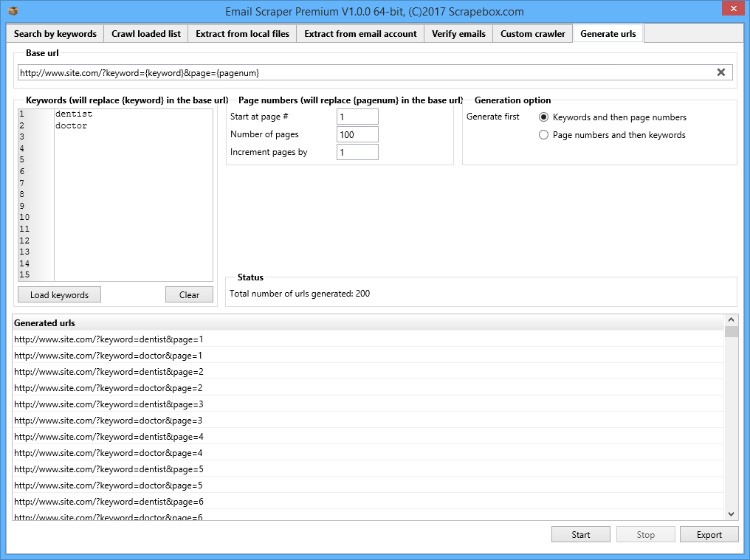Open the Search by keywords tab
This screenshot has width=750, height=560.
coord(55,34)
